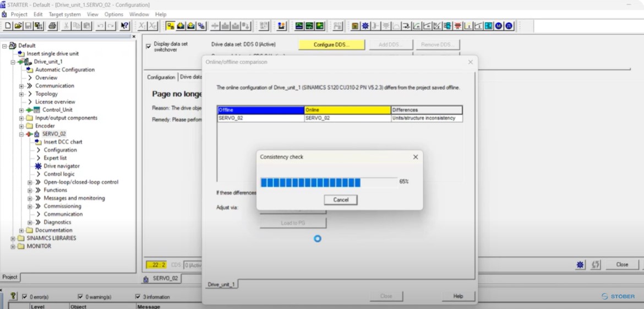The height and width of the screenshot is (309, 644).
Task: Collapse the SERVO_02 tree node
Action: coord(21,134)
